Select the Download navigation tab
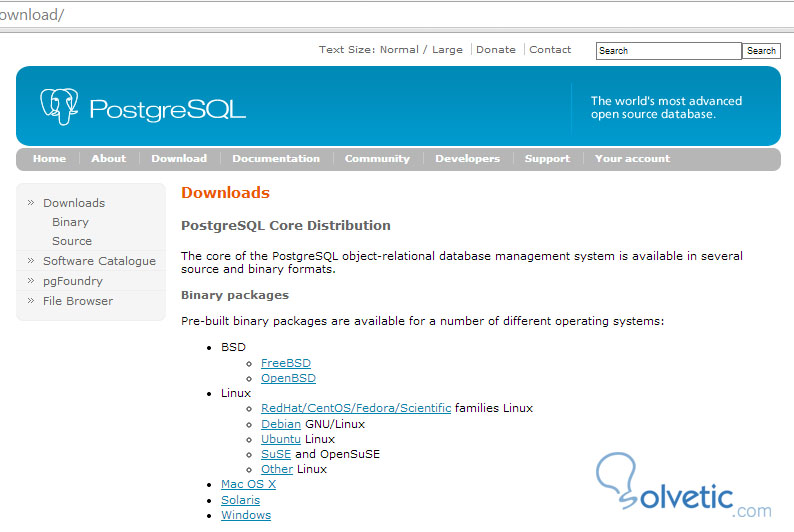The image size is (794, 532). click(x=179, y=158)
